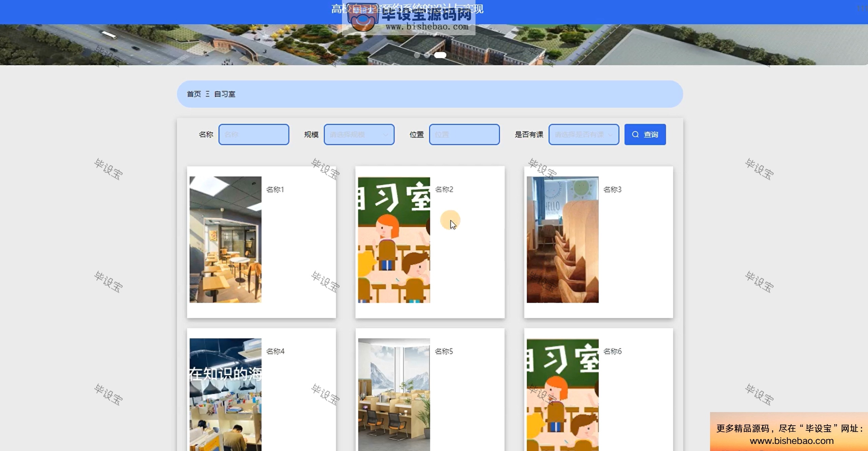Switch to second carousel banner dot
Viewport: 868px width, 451px height.
pyautogui.click(x=427, y=55)
